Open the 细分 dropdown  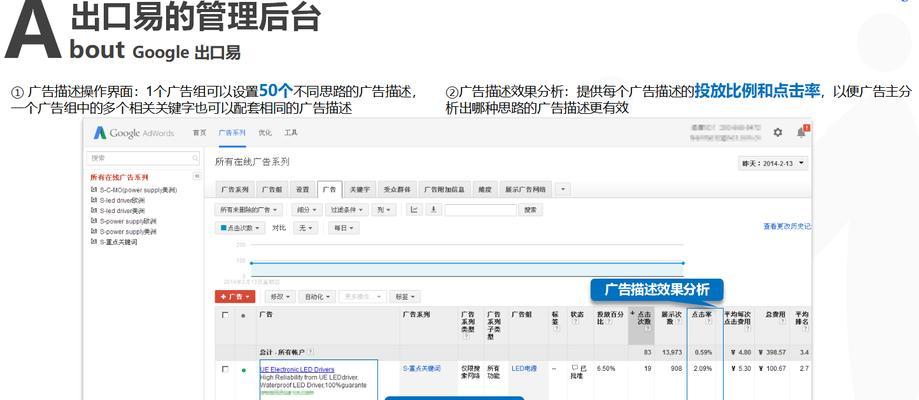[x=307, y=209]
